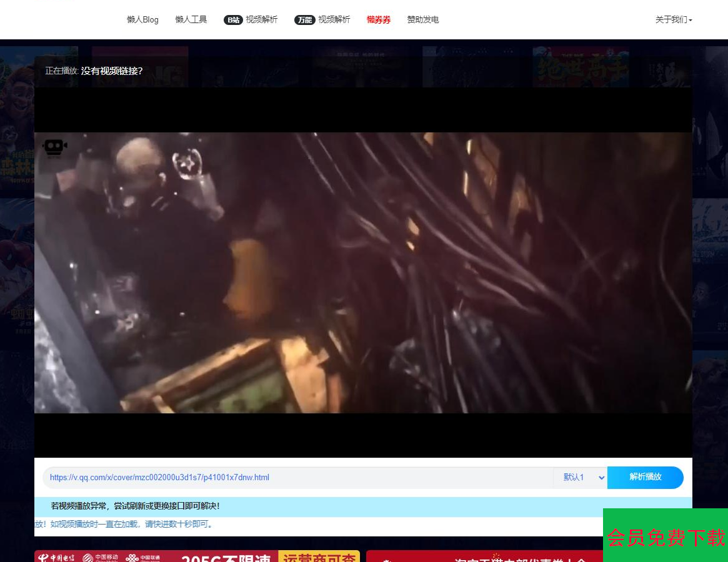
Task: Open the 默认1 interface selector
Action: [x=580, y=478]
